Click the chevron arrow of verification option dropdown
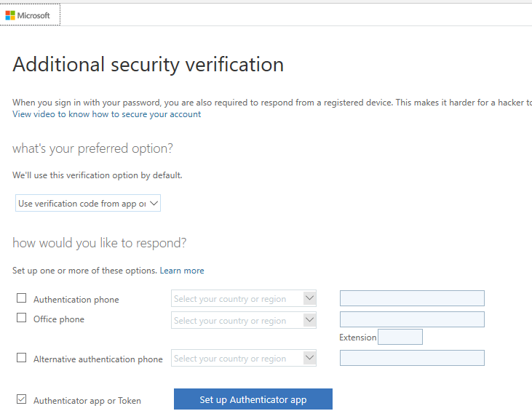 pos(154,203)
